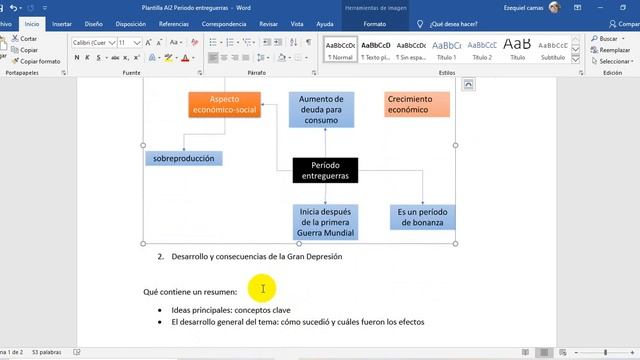Toggle justify alignment button
640x360 pixels.
tap(246, 58)
